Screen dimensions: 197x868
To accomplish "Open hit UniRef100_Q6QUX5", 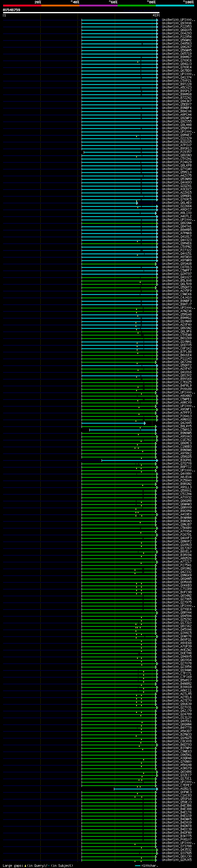I will (x=177, y=30).
